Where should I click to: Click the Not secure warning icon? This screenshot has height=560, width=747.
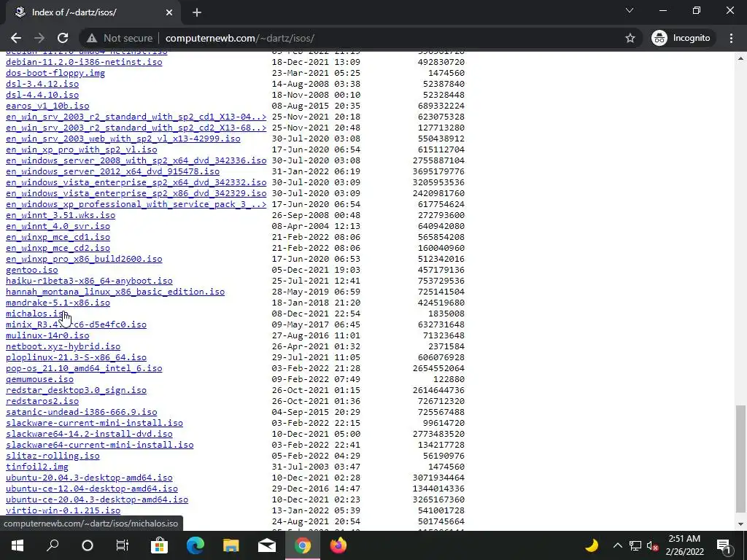[x=92, y=38]
